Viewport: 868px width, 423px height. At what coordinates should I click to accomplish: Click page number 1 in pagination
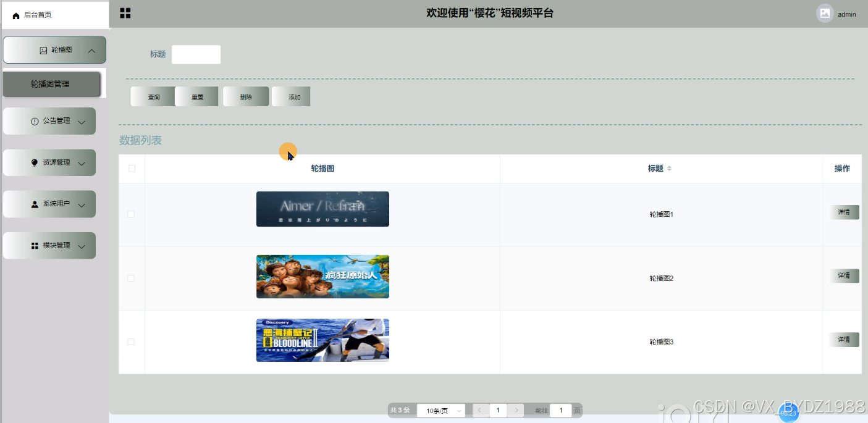[498, 411]
